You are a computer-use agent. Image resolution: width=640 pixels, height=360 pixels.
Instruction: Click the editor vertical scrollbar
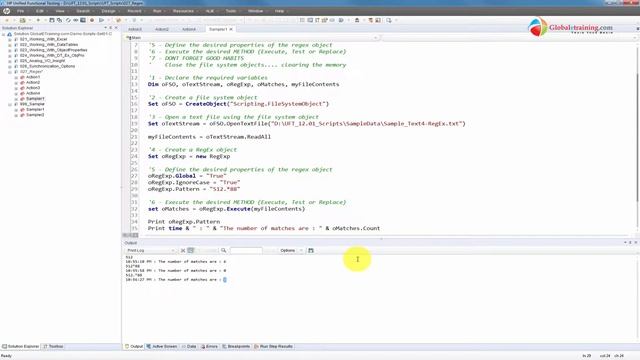[x=637, y=137]
